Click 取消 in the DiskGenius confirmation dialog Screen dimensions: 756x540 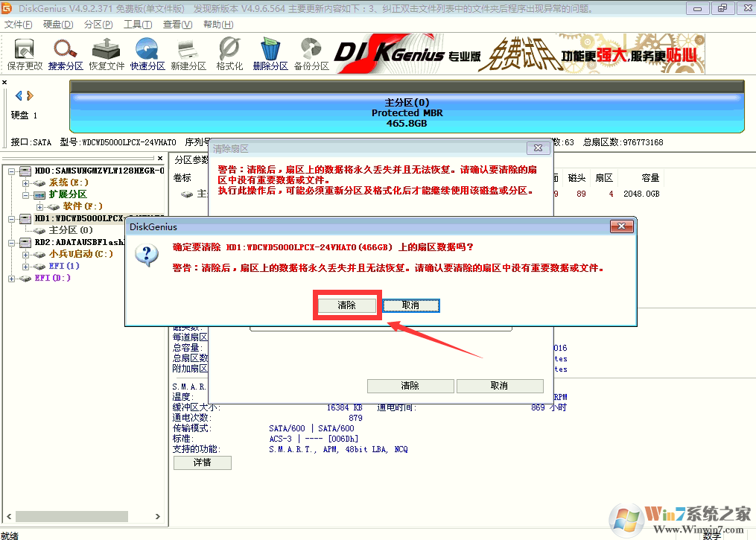[411, 305]
